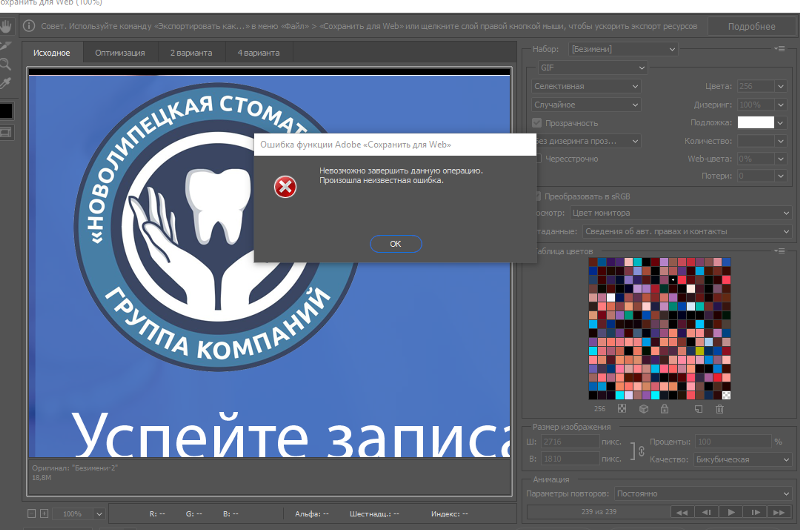Click the checkered transparent swatch in color table
Viewport: 800px width, 530px height.
click(727, 395)
